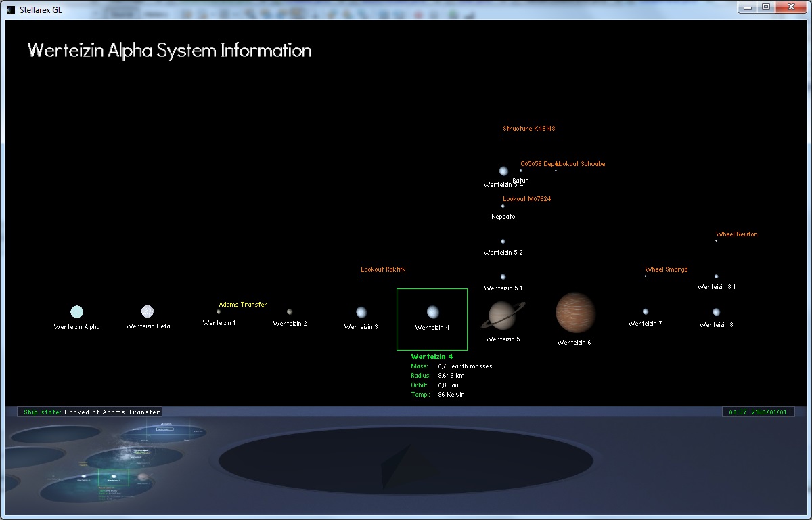This screenshot has width=812, height=520.
Task: Select the highlighted planet Werteizin 4
Action: [x=432, y=312]
